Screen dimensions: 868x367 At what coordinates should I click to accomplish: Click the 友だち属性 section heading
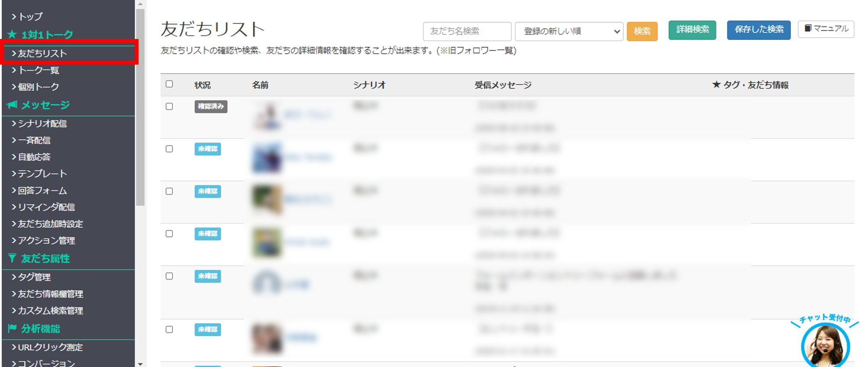click(x=45, y=259)
